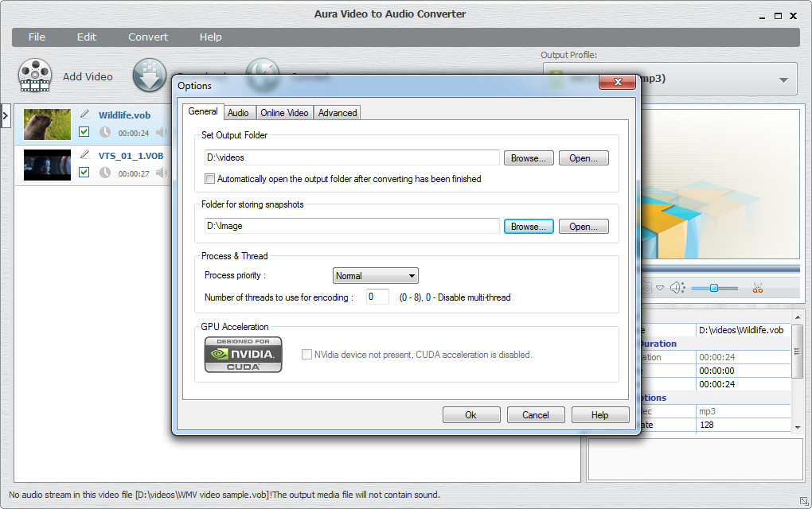The height and width of the screenshot is (509, 812).
Task: Click the NVIDIA CUDA logo
Action: tap(243, 355)
